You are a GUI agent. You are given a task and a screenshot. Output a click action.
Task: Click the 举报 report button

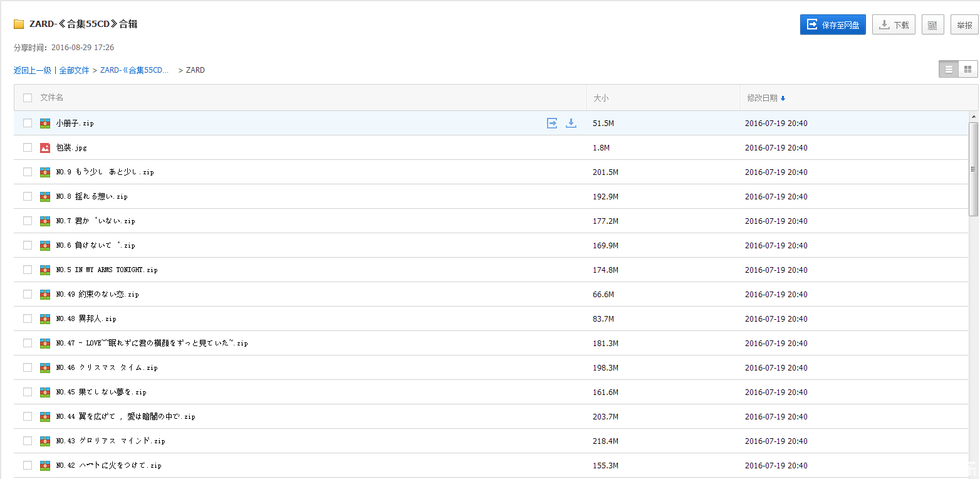[964, 24]
